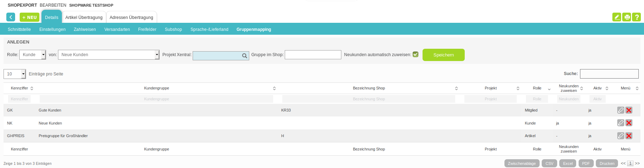
Task: Edit the Preisgruppe für Großhändler row
Action: tap(620, 136)
